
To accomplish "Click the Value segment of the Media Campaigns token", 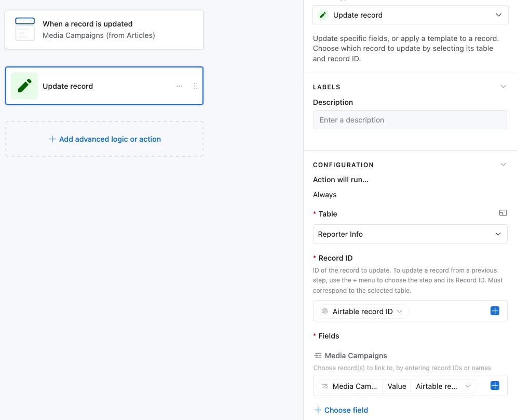I will click(397, 386).
